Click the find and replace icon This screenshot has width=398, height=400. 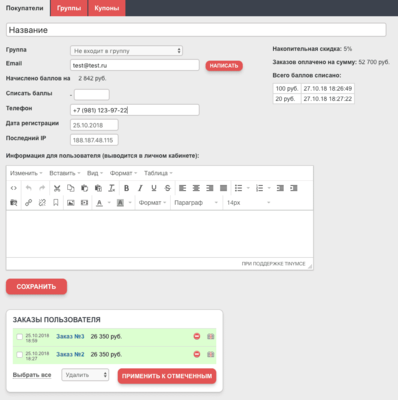coord(14,203)
